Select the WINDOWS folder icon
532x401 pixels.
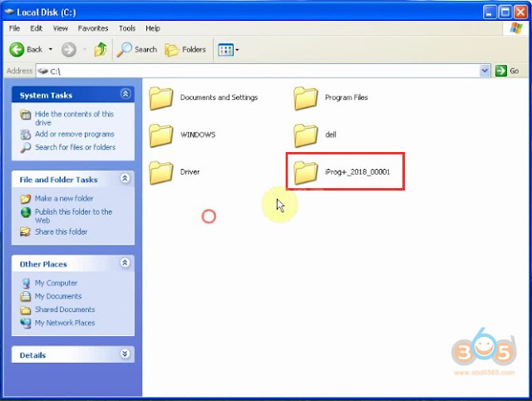(x=160, y=136)
